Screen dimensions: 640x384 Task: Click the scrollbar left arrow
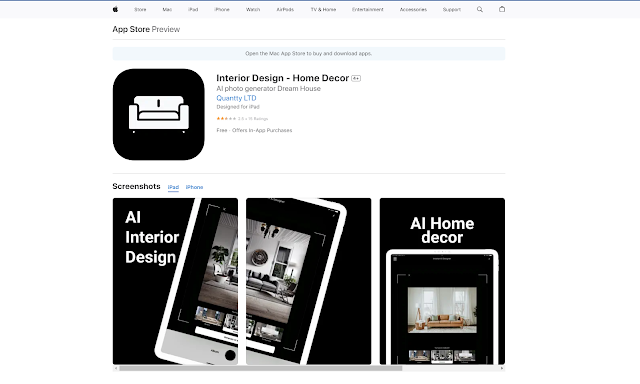point(116,368)
